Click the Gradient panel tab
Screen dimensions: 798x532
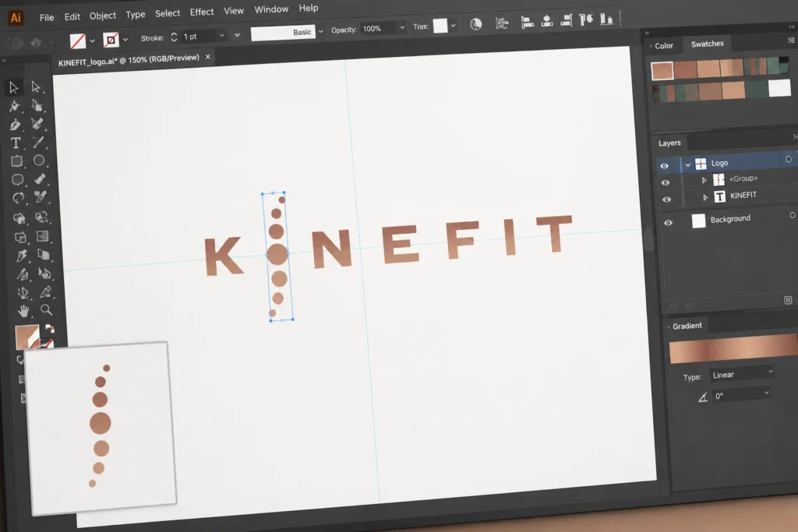(x=687, y=326)
